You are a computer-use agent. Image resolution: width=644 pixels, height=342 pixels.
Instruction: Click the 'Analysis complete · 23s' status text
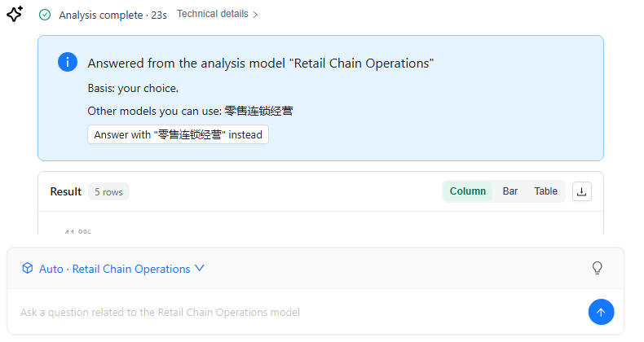point(112,15)
